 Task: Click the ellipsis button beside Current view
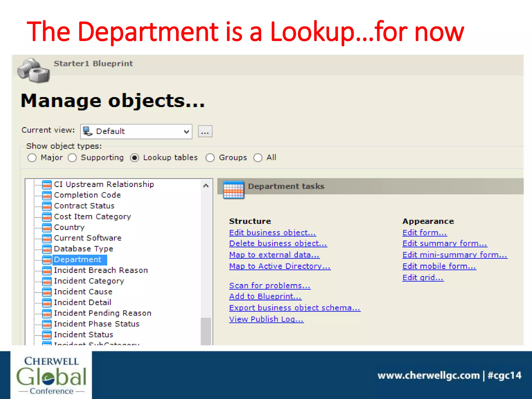[205, 131]
